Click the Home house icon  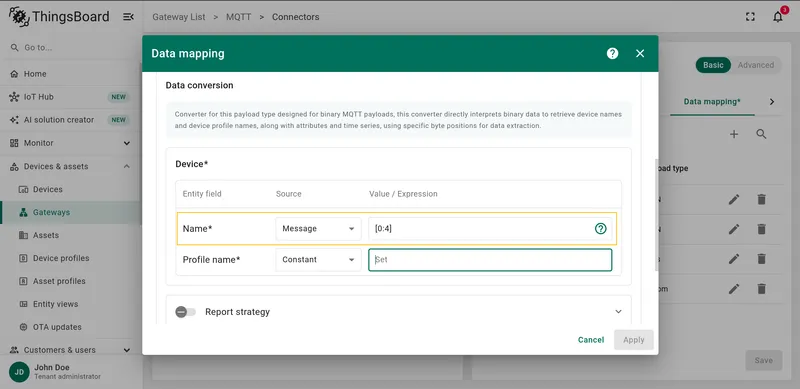coord(14,74)
